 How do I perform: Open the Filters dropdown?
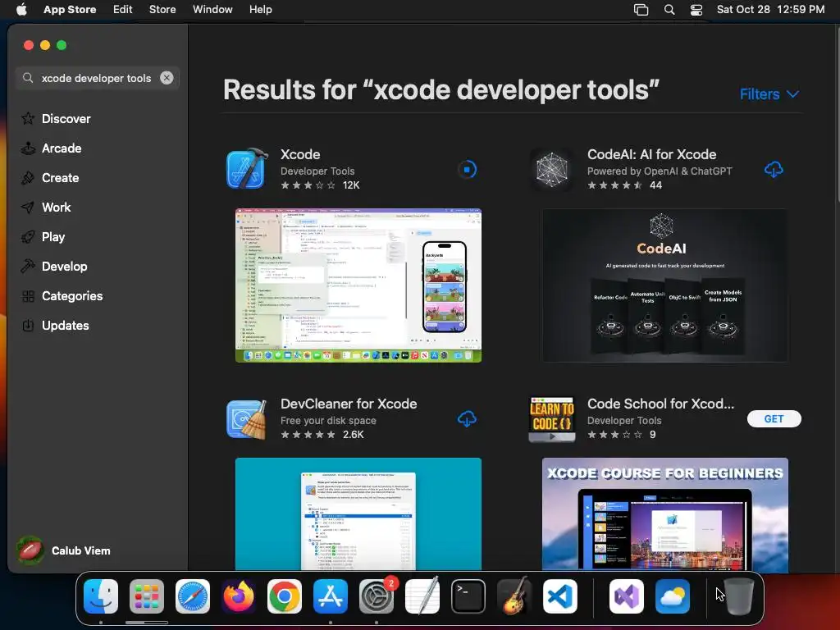coord(769,94)
